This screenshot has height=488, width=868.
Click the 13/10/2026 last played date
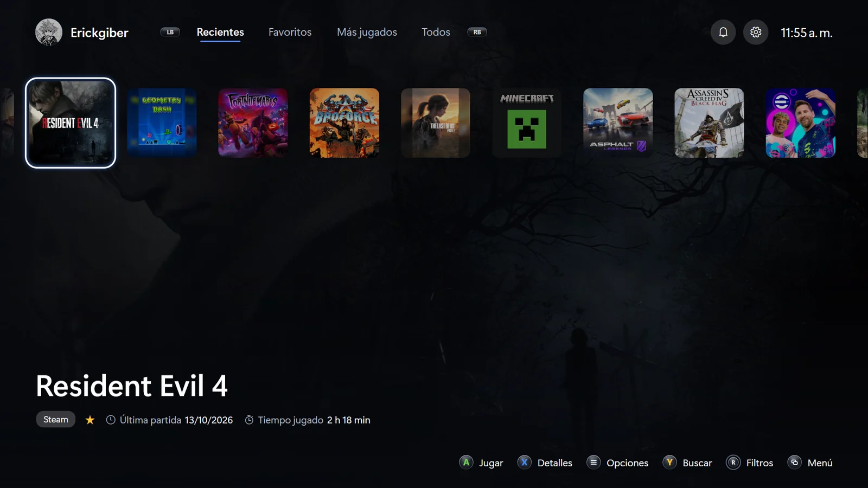pos(209,420)
